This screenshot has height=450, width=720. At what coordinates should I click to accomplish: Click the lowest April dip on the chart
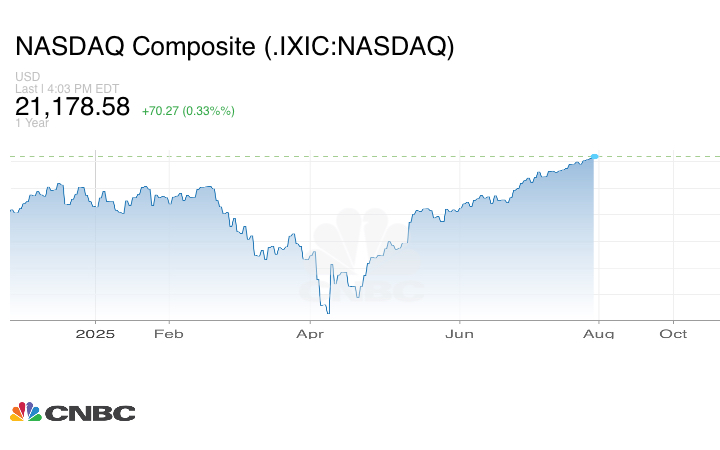click(326, 312)
